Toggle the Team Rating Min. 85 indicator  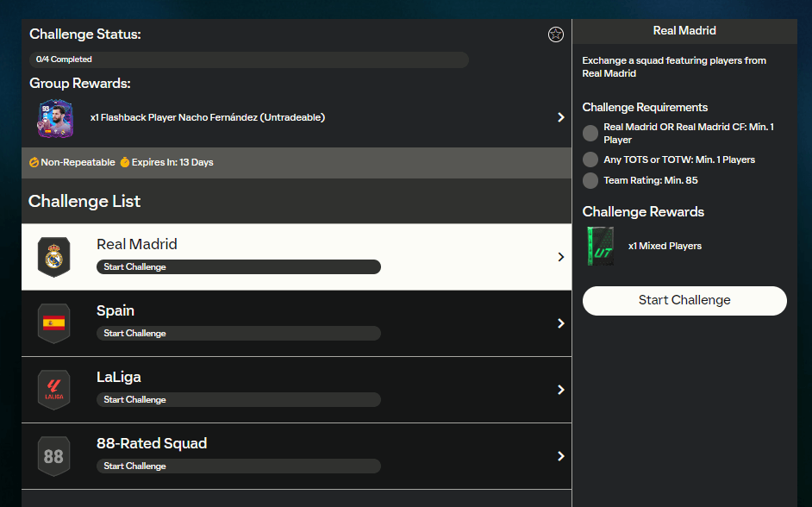point(590,180)
